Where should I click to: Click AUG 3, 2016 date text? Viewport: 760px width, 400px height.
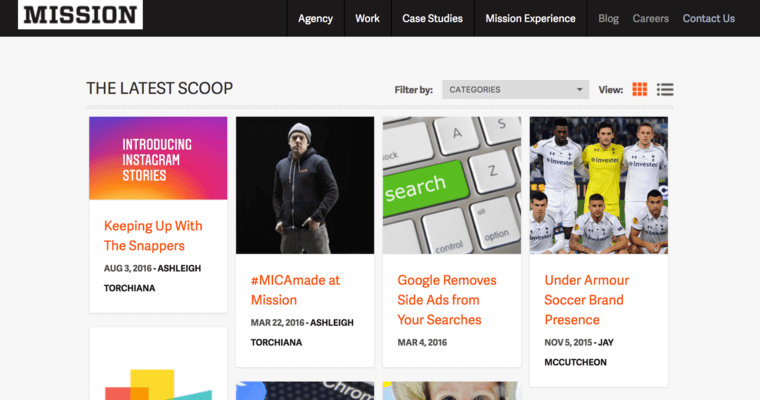coord(127,268)
